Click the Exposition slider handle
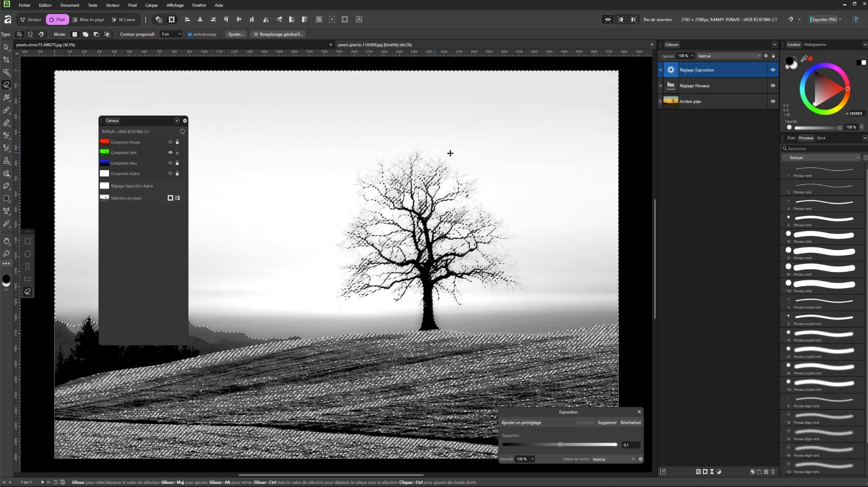This screenshot has width=868, height=487. point(560,444)
